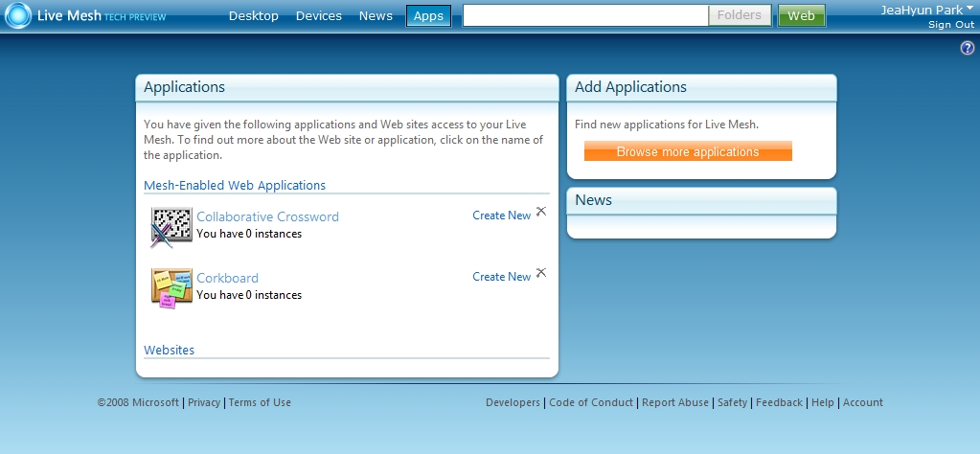Image resolution: width=980 pixels, height=454 pixels.
Task: Click the Applications panel title
Action: pos(184,87)
